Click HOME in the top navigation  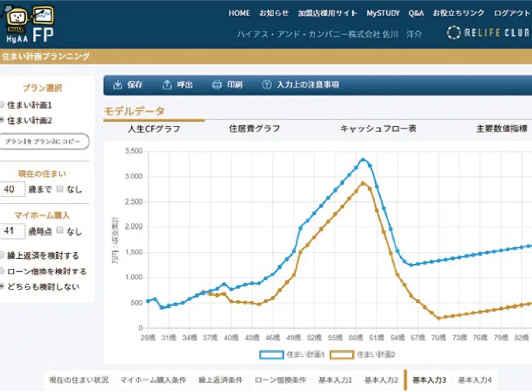coord(239,13)
